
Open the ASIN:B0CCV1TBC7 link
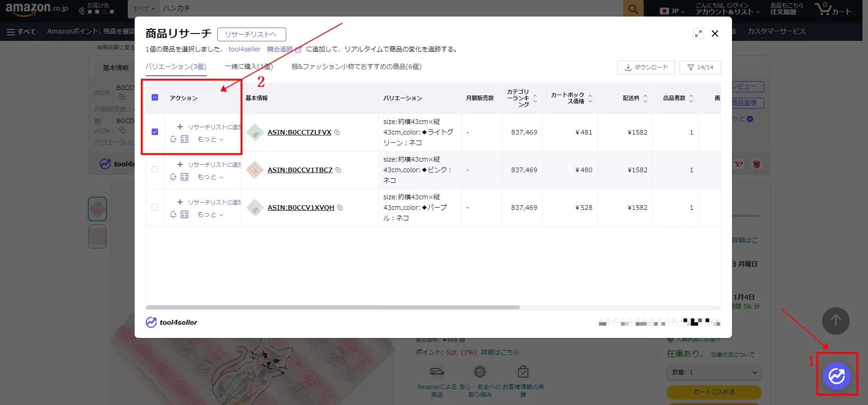tap(300, 170)
